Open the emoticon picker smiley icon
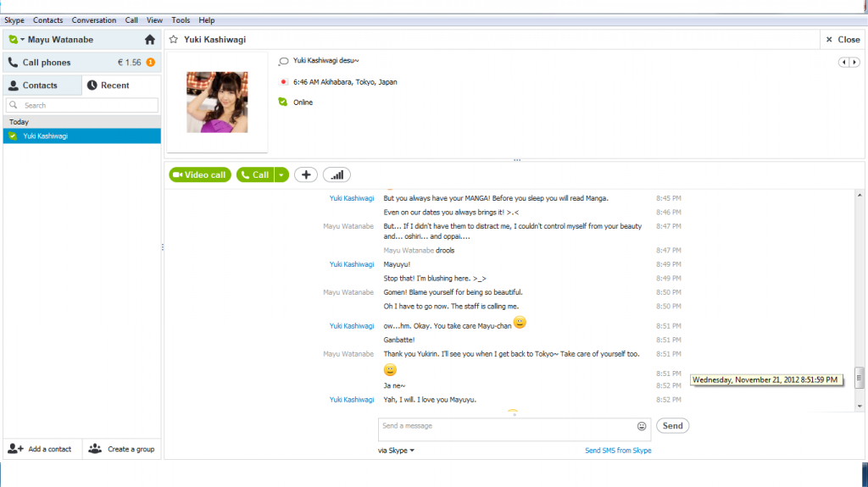Image resolution: width=868 pixels, height=487 pixels. [642, 426]
